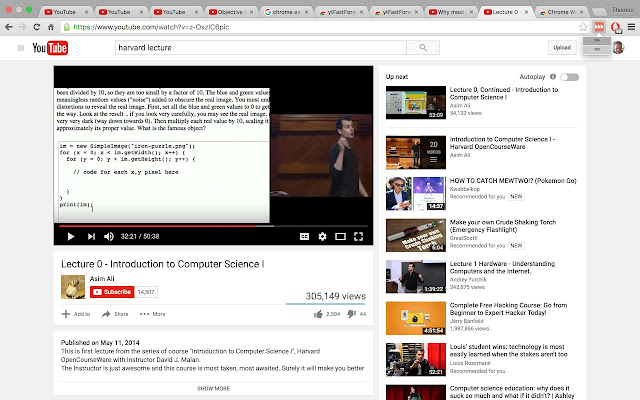The width and height of the screenshot is (640, 400).
Task: Open Computer science education video title
Action: 512,392
